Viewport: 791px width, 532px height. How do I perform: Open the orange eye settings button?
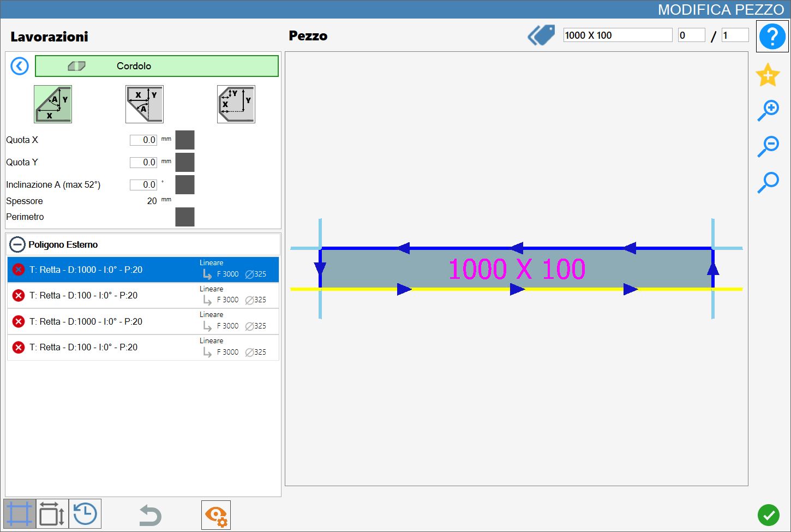coord(216,515)
